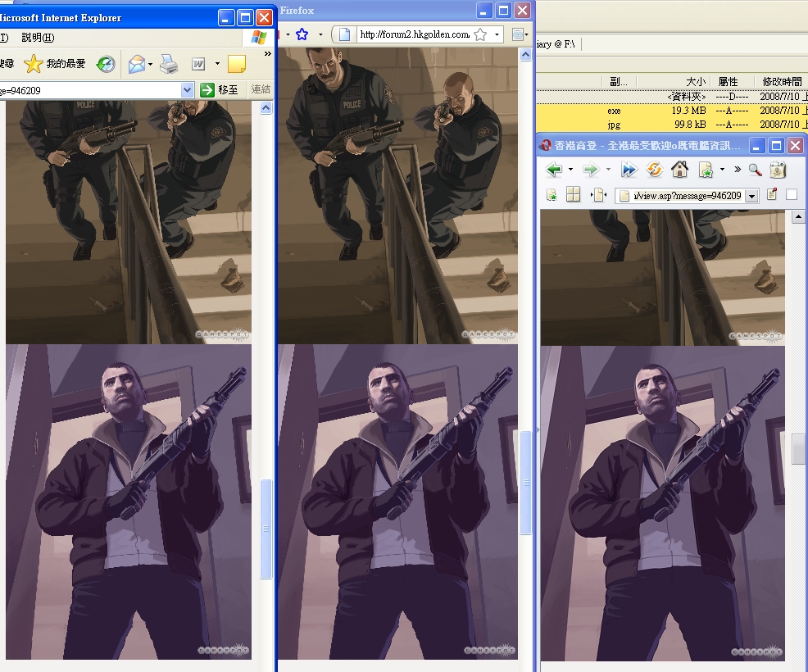
Task: Click the bookmark star page icon in Opera
Action: coord(552,195)
